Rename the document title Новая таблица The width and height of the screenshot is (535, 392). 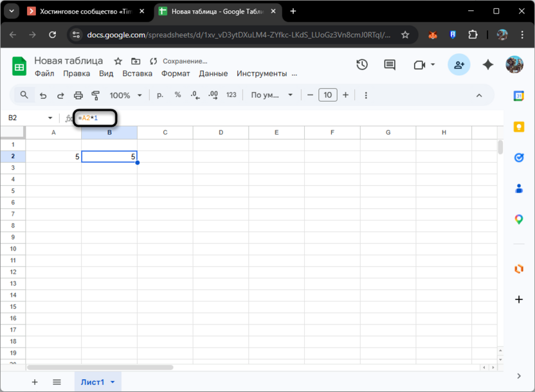tap(69, 60)
